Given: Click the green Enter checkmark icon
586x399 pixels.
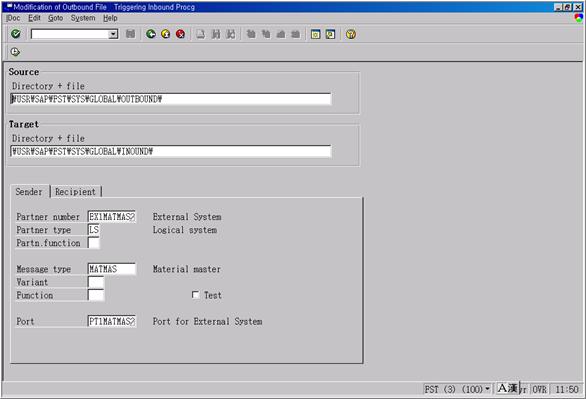Looking at the screenshot, I should coord(16,34).
